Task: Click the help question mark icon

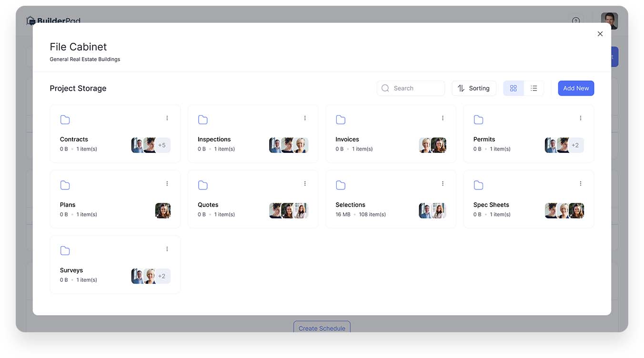Action: click(576, 21)
